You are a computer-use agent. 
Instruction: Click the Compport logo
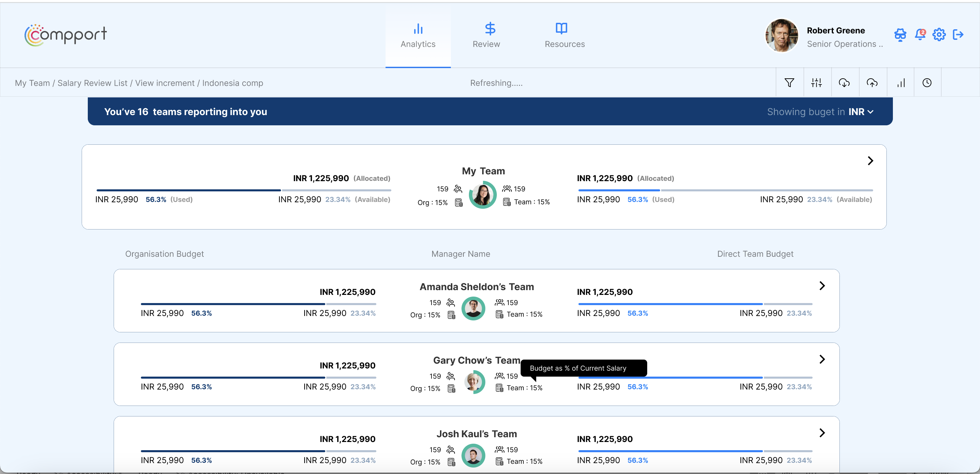(65, 35)
